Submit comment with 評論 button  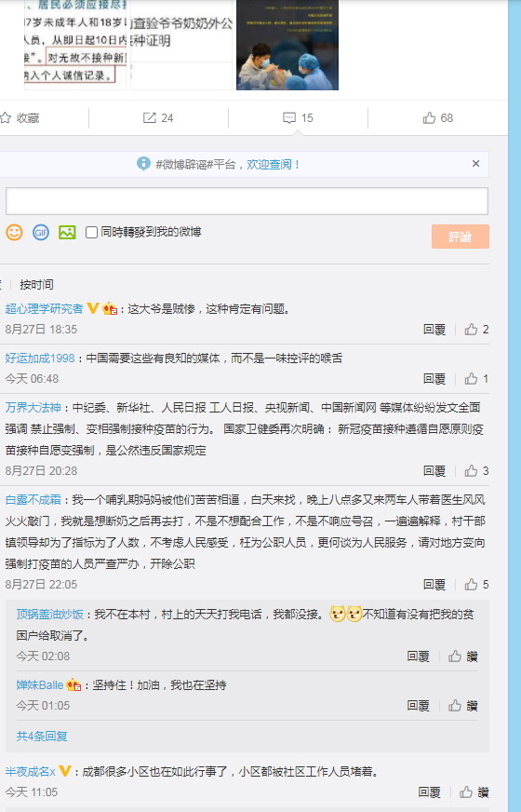point(461,237)
